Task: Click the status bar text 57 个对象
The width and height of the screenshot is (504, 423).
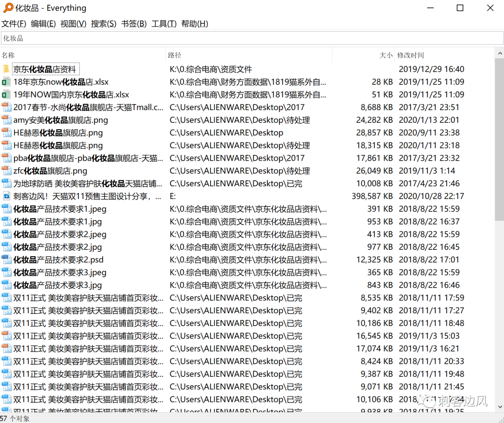Action: click(15, 418)
